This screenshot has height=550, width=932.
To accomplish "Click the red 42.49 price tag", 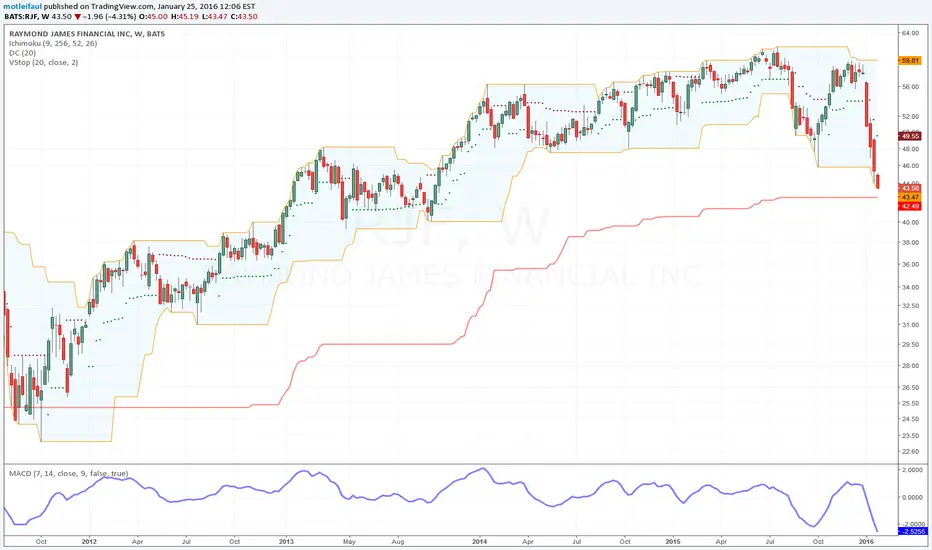I will coord(909,206).
